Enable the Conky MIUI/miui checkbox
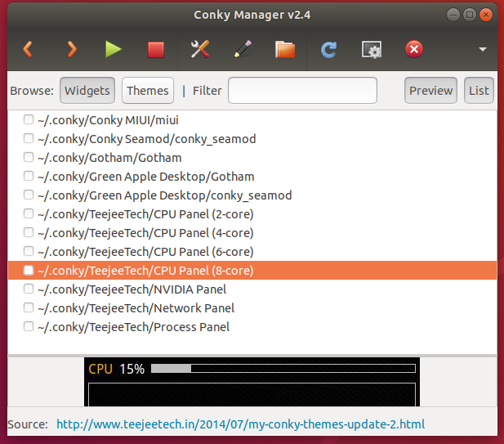This screenshot has height=444, width=504. (29, 119)
